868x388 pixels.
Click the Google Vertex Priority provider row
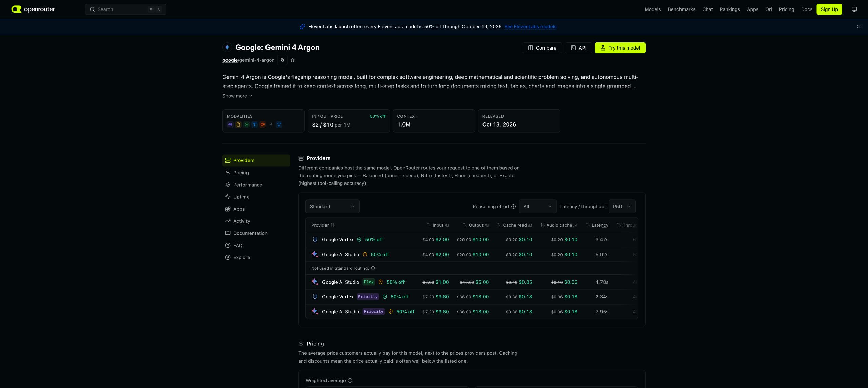click(472, 297)
